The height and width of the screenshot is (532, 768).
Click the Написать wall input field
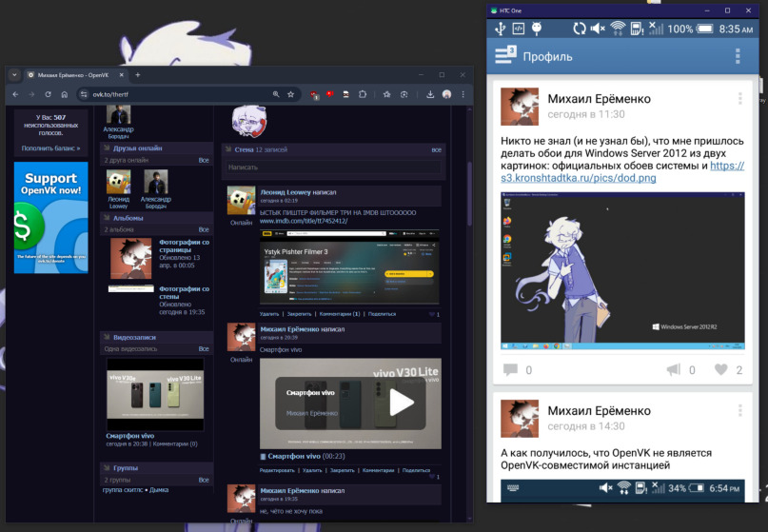tap(333, 167)
